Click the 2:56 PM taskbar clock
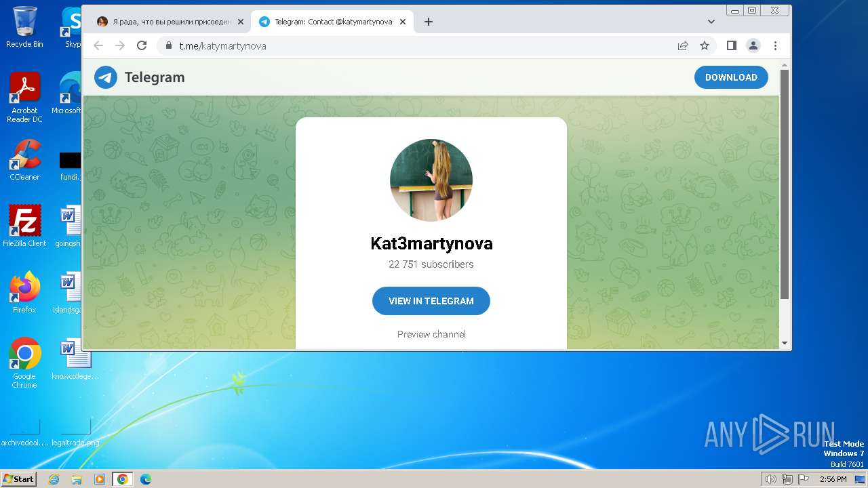This screenshot has width=868, height=488. tap(833, 479)
